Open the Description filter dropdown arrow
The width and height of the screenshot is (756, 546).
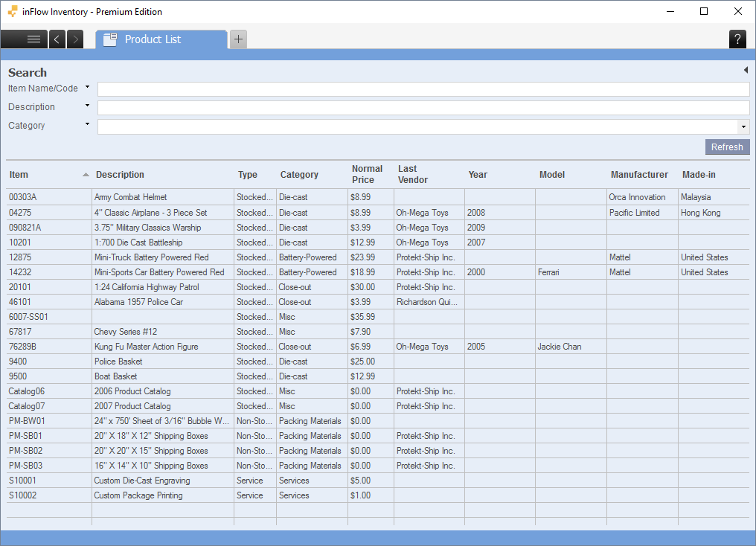point(87,106)
